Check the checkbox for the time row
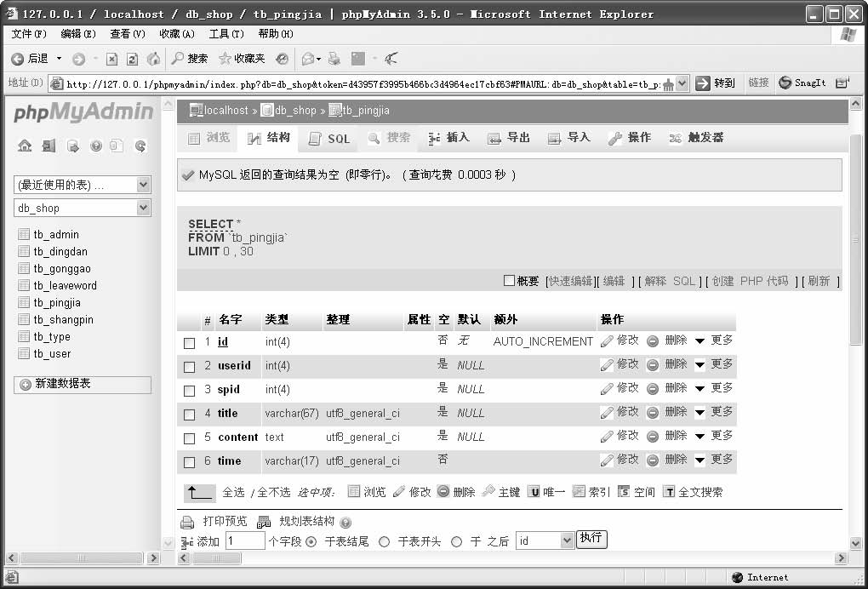Image resolution: width=868 pixels, height=589 pixels. tap(189, 462)
